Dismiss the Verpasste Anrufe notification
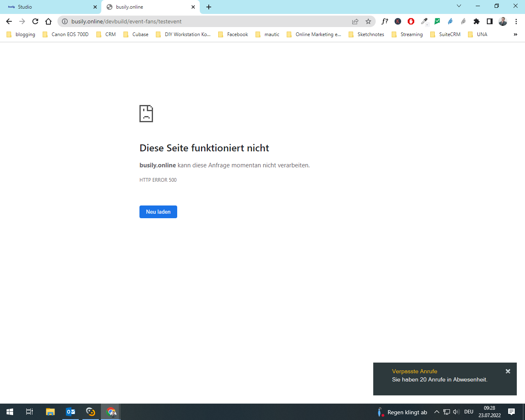The width and height of the screenshot is (525, 420). point(508,371)
